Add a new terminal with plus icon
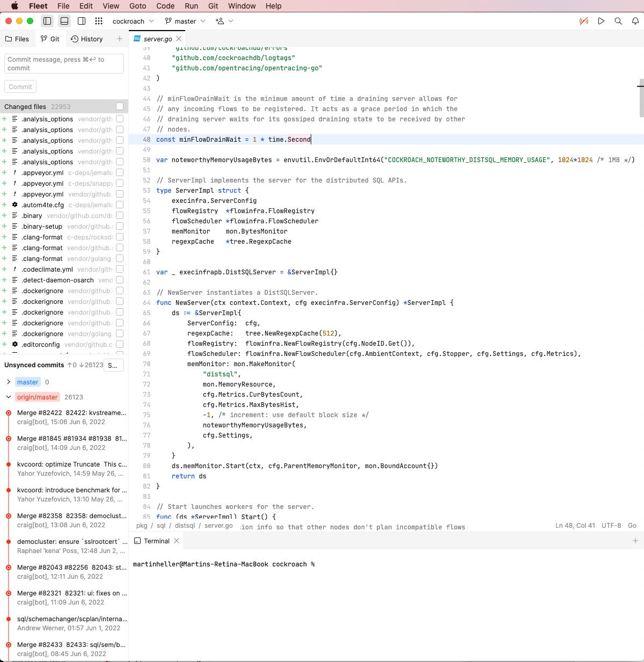This screenshot has width=644, height=662. click(x=635, y=541)
